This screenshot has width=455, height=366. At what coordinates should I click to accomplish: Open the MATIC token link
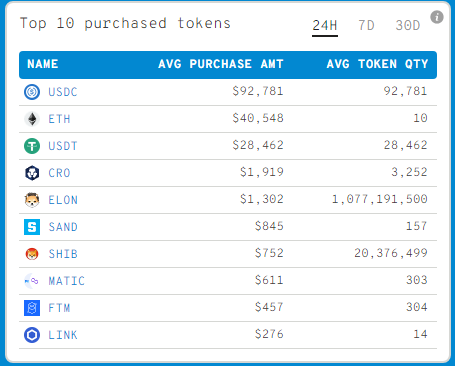pyautogui.click(x=67, y=281)
